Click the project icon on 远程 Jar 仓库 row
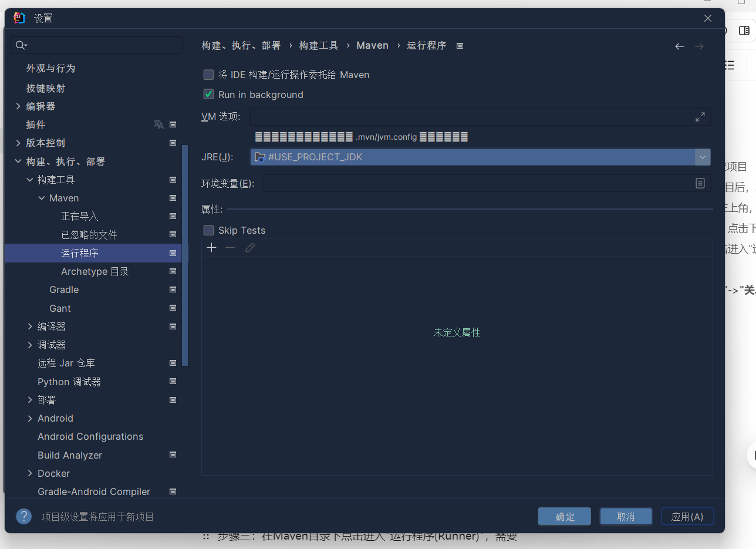 (173, 363)
